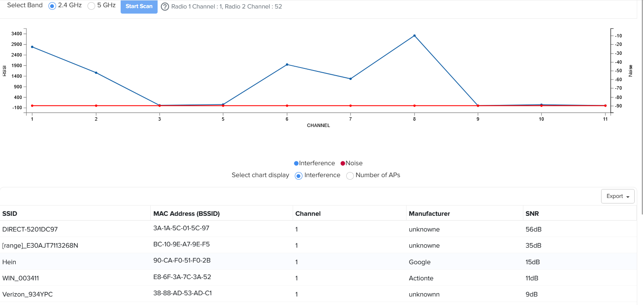Click the channel 6 interference data point
The image size is (644, 305).
287,65
